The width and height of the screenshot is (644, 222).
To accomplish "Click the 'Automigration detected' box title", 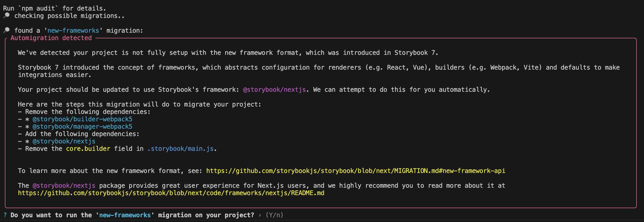I will (x=51, y=38).
